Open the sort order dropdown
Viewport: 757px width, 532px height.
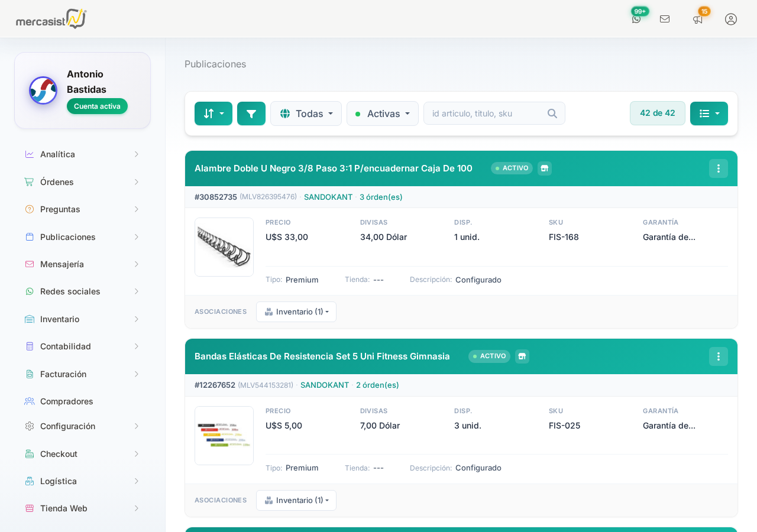(213, 113)
